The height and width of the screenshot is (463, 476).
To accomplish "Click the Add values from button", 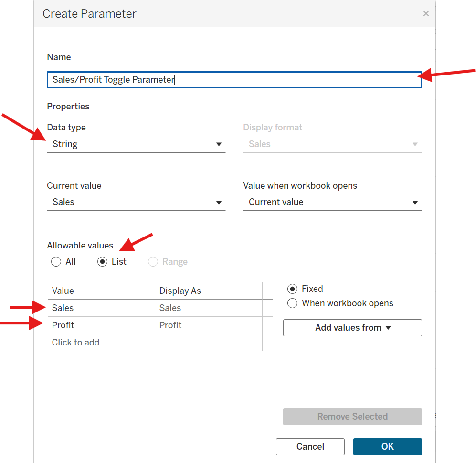I will pos(352,328).
